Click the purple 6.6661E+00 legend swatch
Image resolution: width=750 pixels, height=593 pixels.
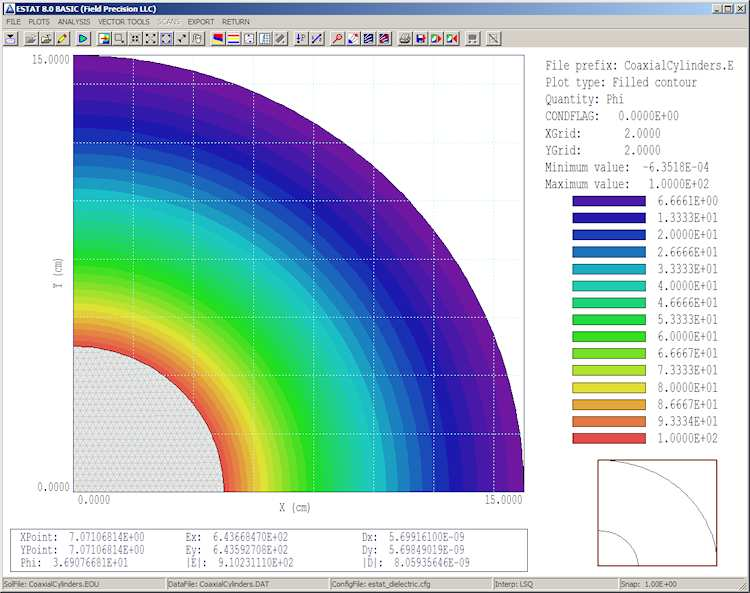[x=608, y=201]
